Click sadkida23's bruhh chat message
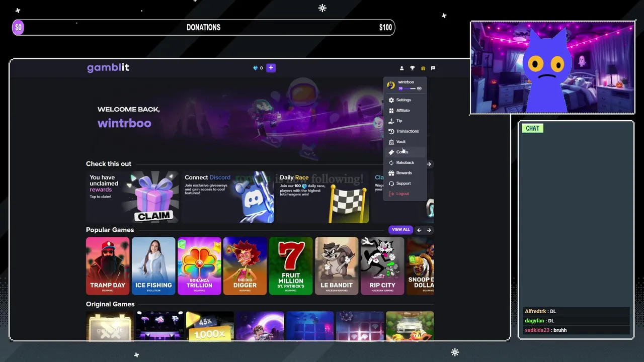Screen dimensions: 644x362 click(x=577, y=330)
